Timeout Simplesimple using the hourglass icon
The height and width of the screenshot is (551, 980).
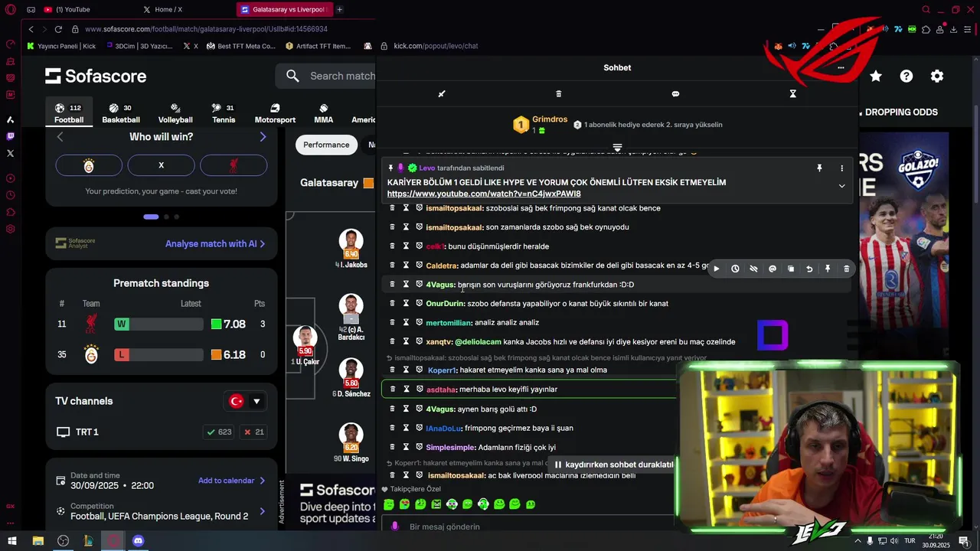406,447
